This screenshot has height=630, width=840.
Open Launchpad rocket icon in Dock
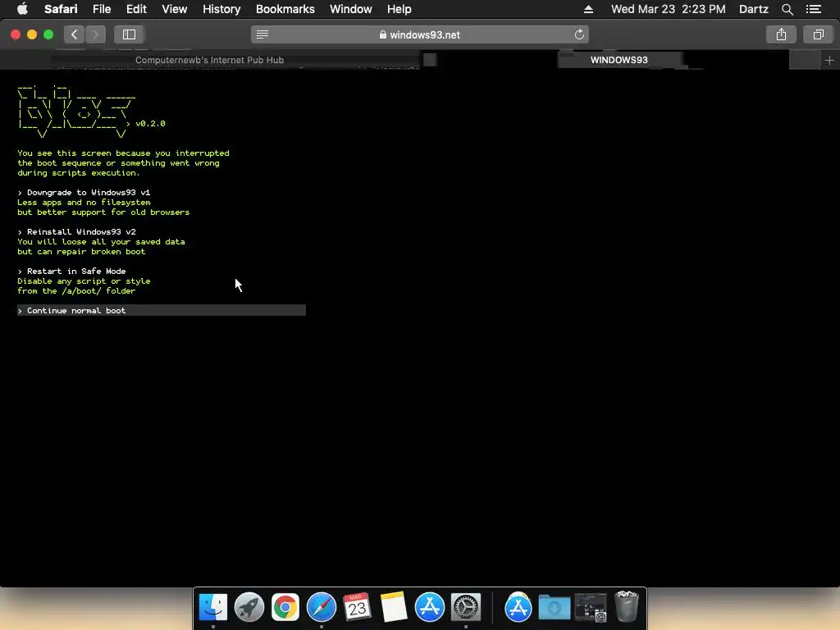pyautogui.click(x=249, y=608)
